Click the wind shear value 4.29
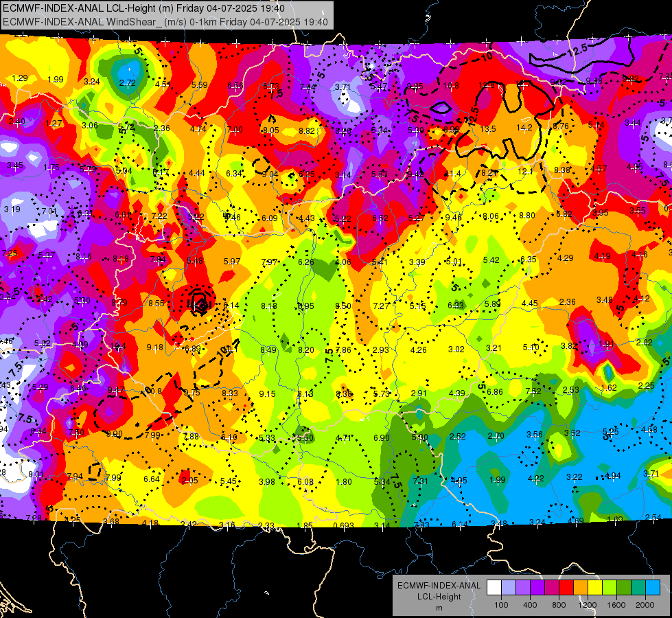 (566, 258)
